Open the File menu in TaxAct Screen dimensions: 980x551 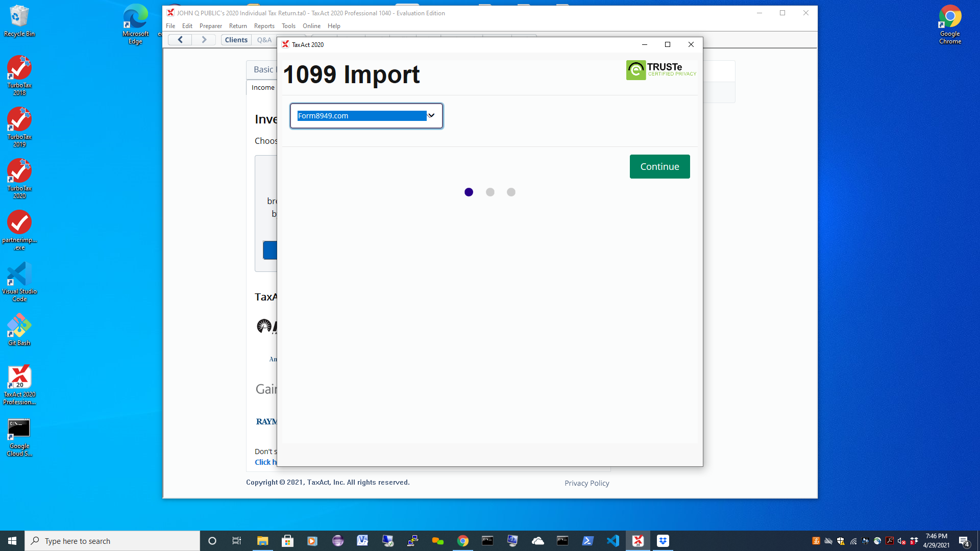click(170, 26)
